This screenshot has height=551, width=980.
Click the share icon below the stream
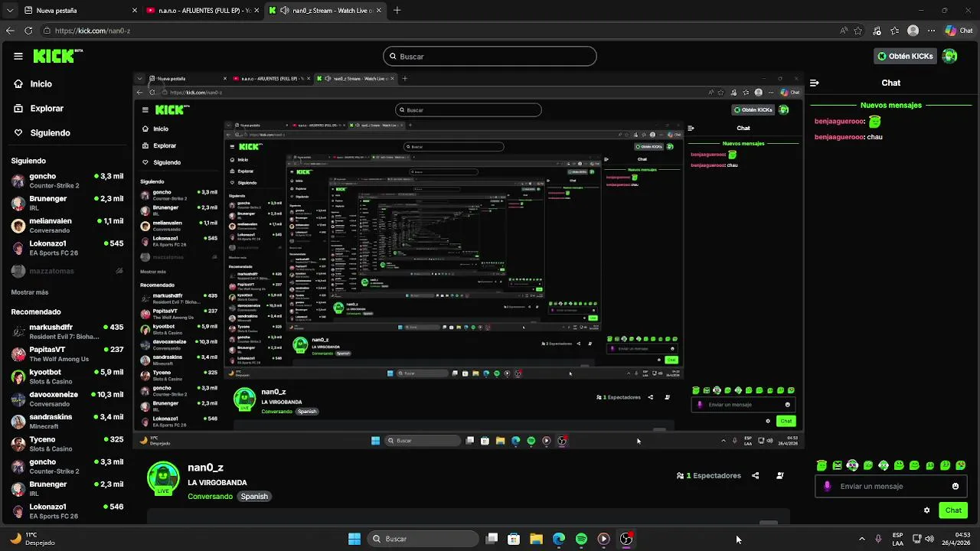(755, 475)
